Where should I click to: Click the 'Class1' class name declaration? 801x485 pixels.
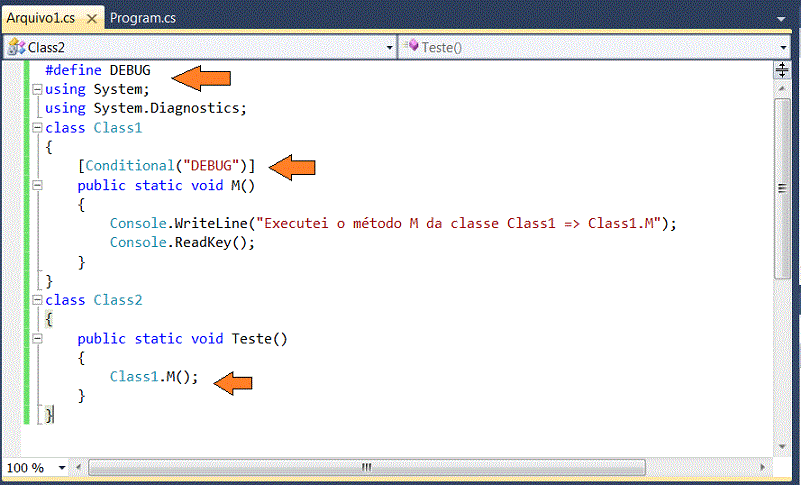117,128
